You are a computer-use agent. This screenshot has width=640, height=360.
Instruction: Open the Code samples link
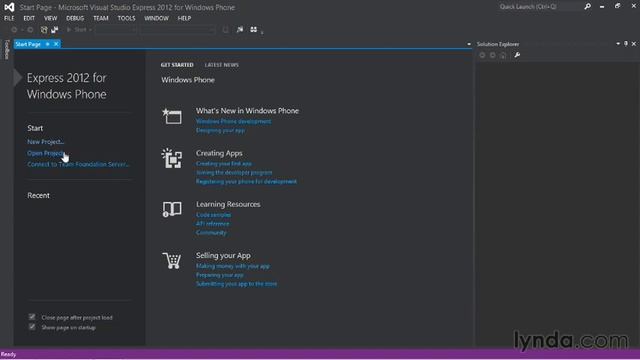213,215
